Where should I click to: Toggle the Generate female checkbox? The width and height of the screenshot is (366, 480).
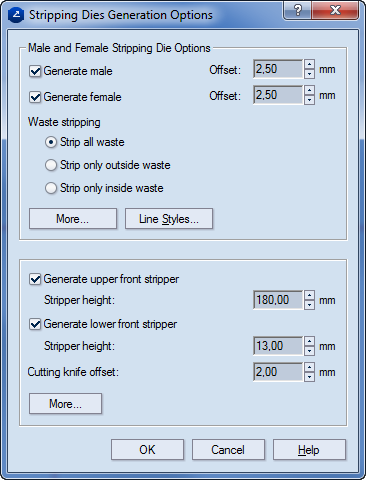click(x=35, y=97)
